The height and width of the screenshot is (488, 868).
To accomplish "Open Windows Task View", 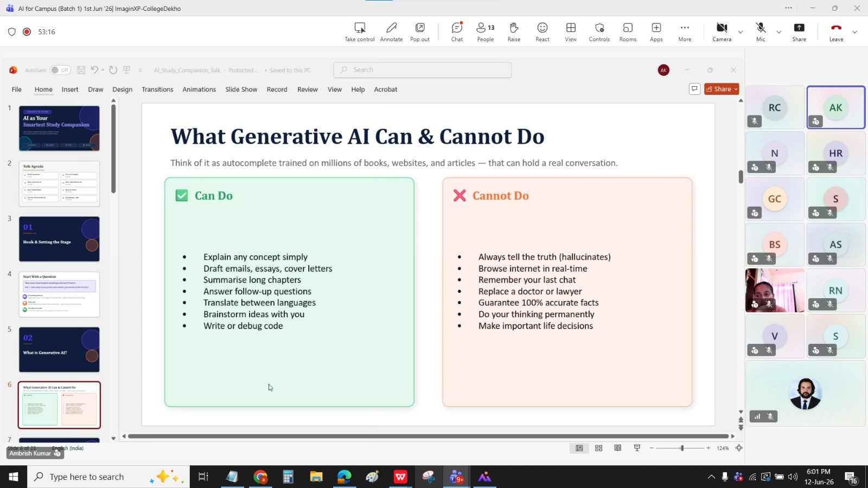I will pos(203,477).
